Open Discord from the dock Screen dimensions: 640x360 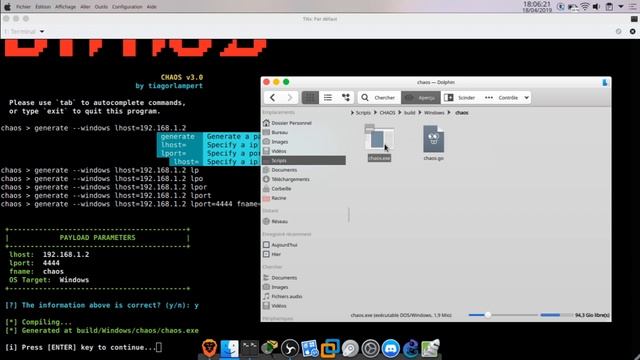[x=391, y=349]
